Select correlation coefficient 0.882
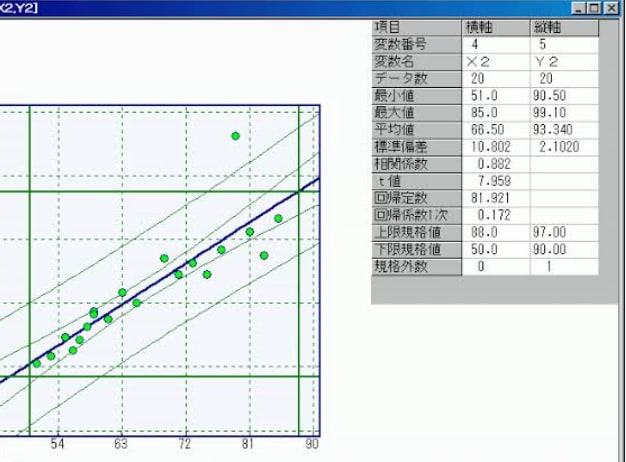 pyautogui.click(x=496, y=164)
